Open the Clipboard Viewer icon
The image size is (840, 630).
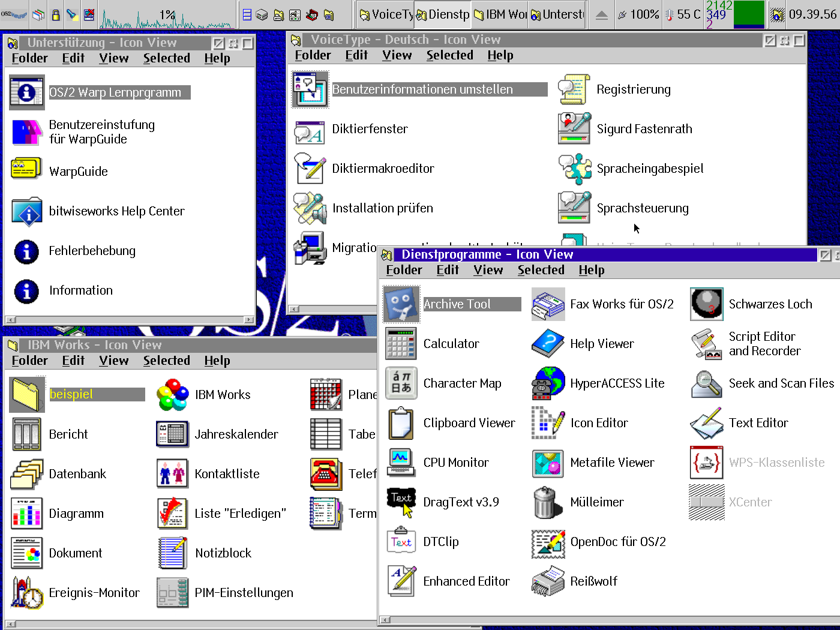[x=401, y=423]
